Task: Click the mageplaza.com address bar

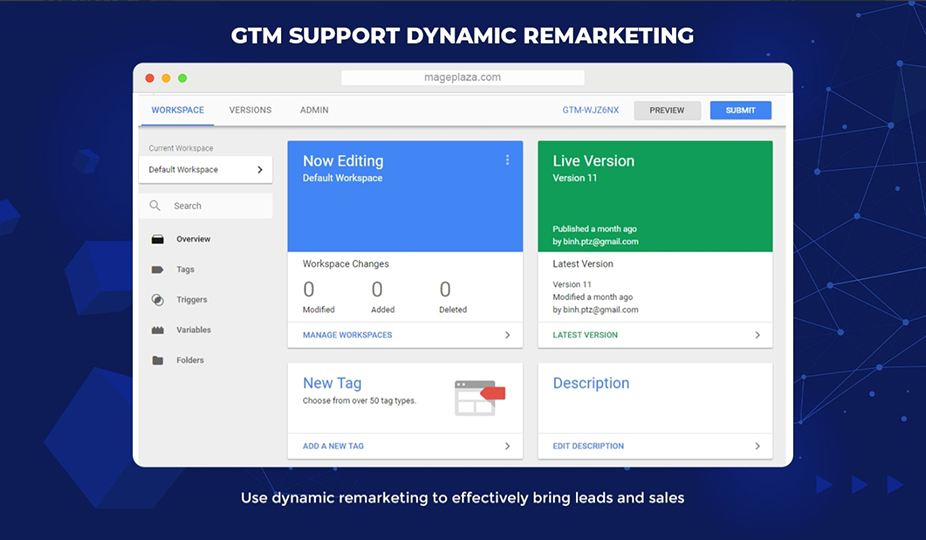Action: [462, 77]
